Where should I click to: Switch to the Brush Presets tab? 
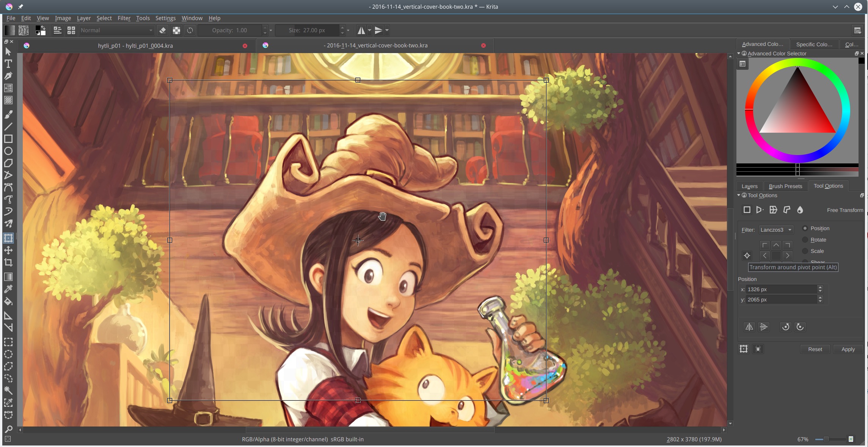[785, 186]
